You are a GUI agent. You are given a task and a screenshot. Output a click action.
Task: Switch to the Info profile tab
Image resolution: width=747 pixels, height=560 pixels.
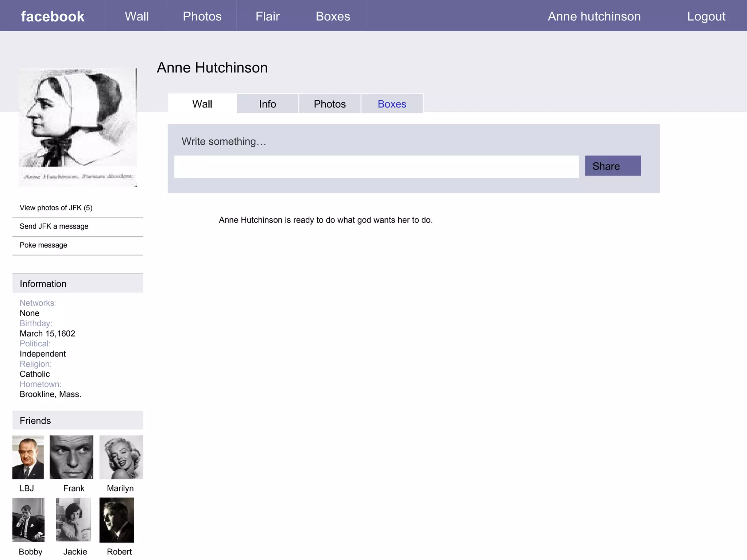coord(267,104)
